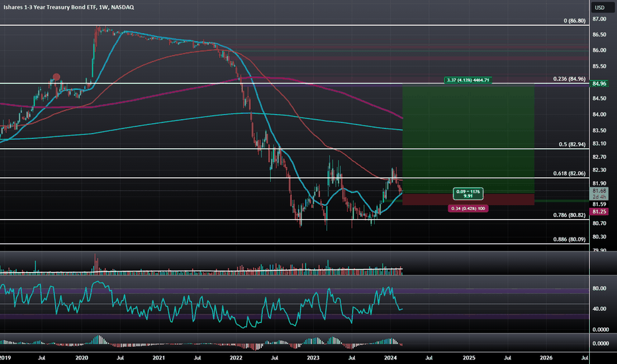Click the 86.00 price axis value
This screenshot has height=364, width=617.
tap(599, 50)
